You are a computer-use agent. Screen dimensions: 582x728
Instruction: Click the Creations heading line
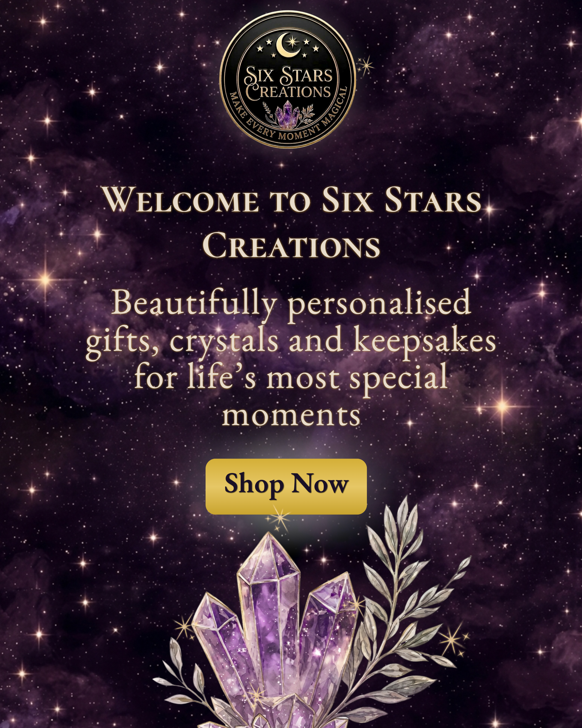click(x=291, y=245)
